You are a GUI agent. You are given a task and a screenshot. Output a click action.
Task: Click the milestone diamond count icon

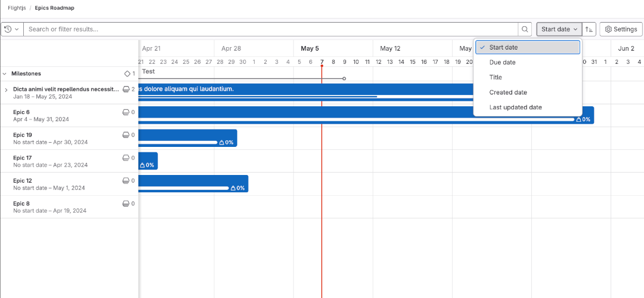point(128,73)
